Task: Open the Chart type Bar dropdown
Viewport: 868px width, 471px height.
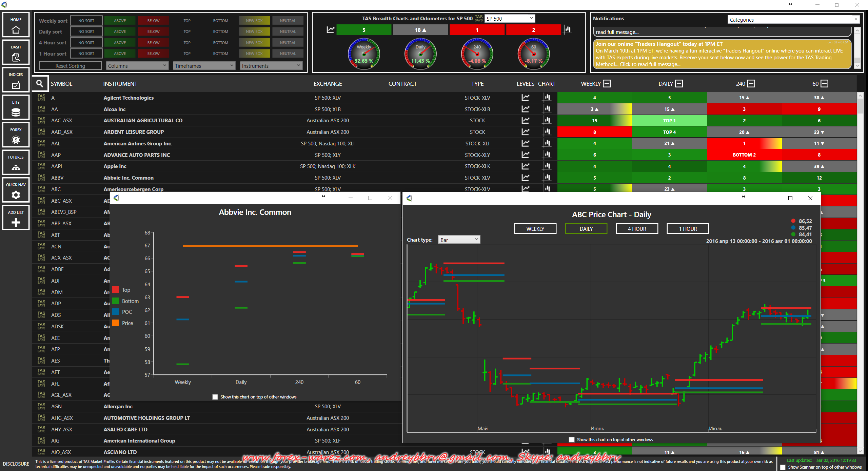Action: (x=459, y=240)
